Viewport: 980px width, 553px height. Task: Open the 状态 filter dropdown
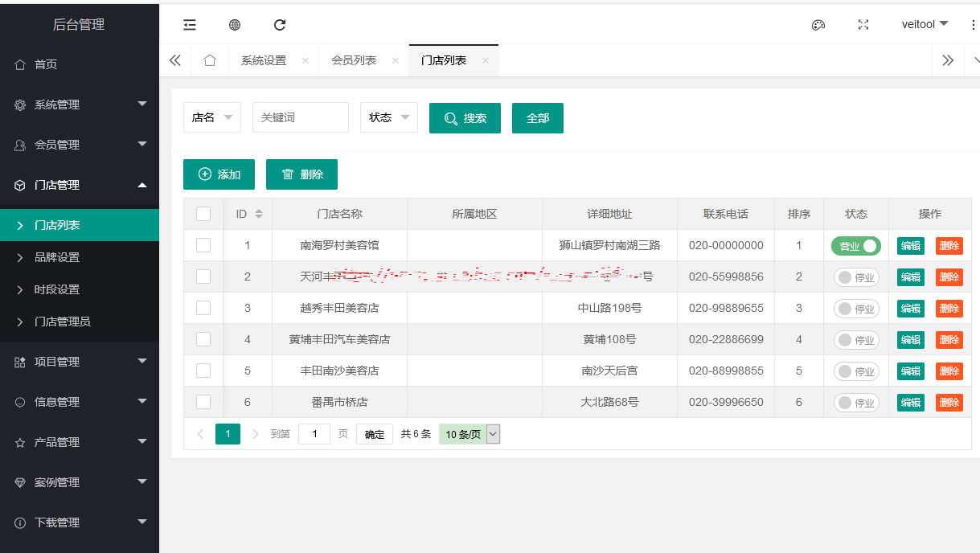click(389, 117)
